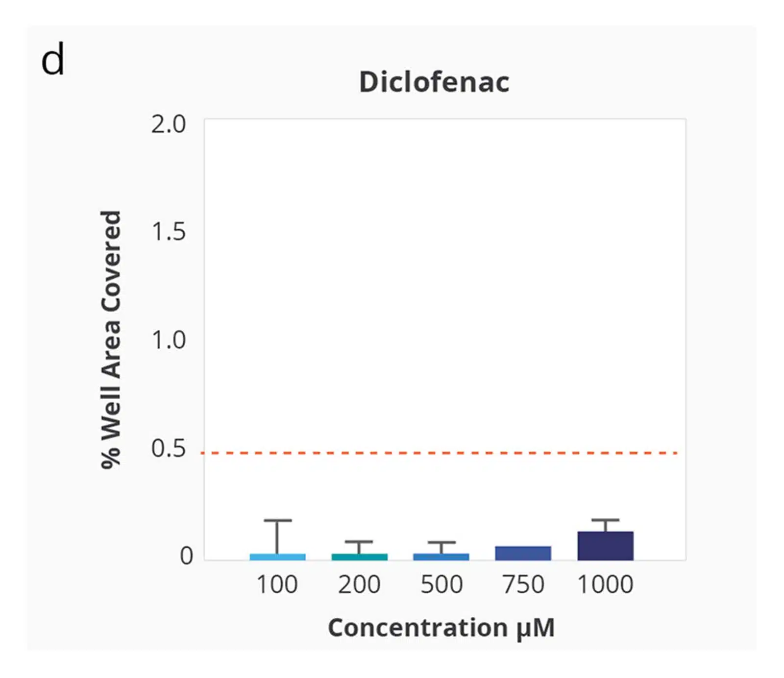Click the 100 x-axis label
Image resolution: width=784 pixels, height=678 pixels.
click(277, 584)
